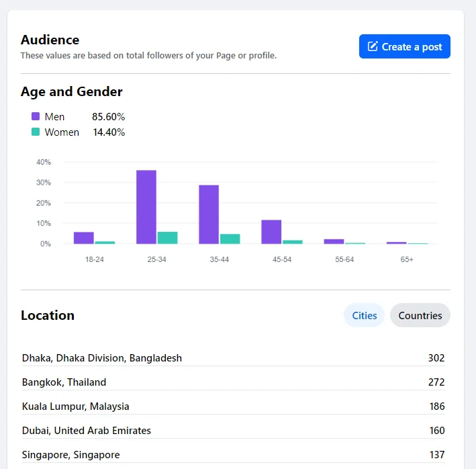
Task: Click the 10% y-axis label
Action: tap(44, 223)
